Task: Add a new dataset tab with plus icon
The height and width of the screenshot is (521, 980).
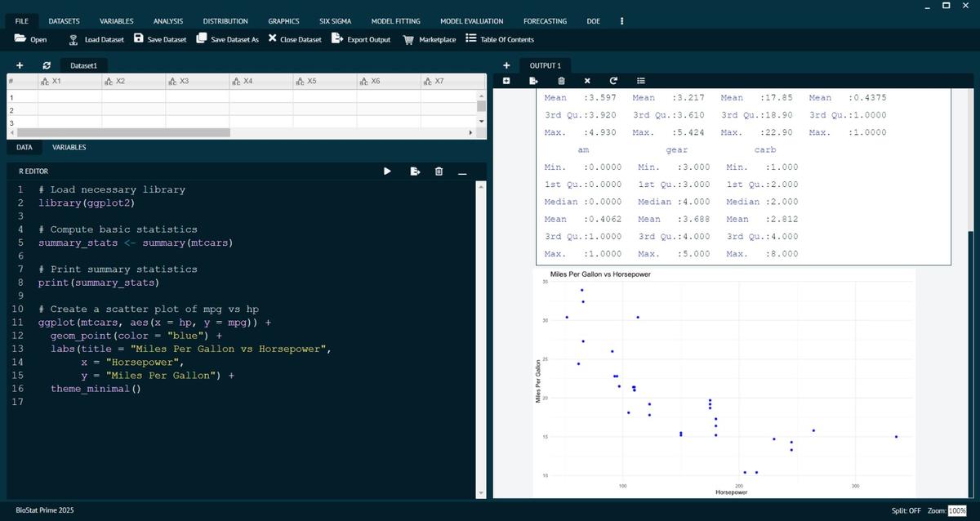Action: coord(19,65)
